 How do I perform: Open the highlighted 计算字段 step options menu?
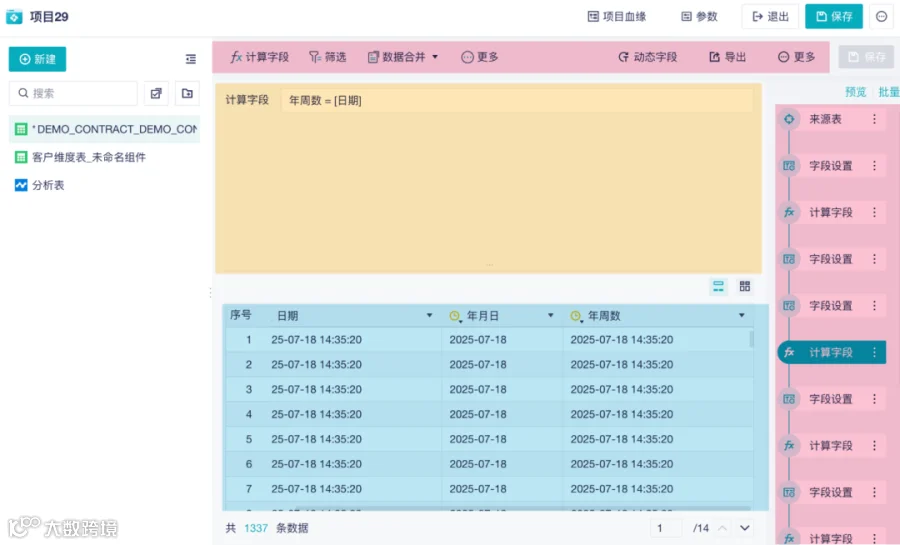point(874,352)
